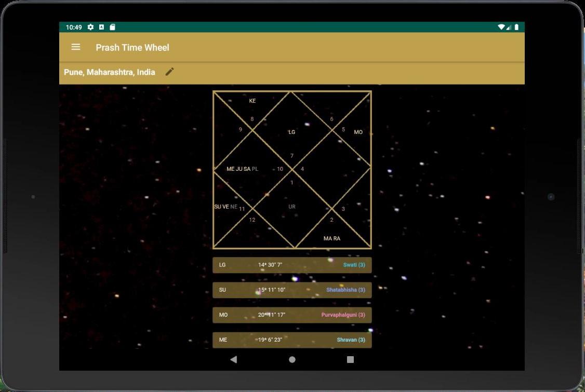
Task: Open the LG row with Swati (3)
Action: [292, 265]
